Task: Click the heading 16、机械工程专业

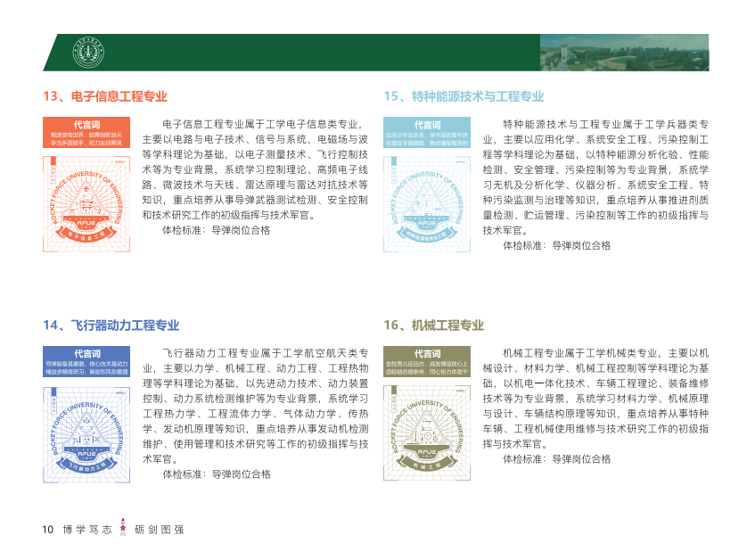Action: coord(434,325)
